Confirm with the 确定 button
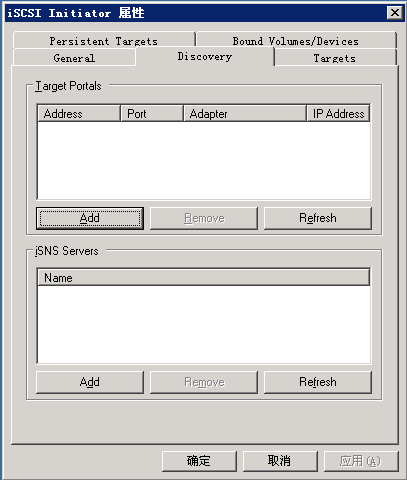Screen dimensions: 407x480 (199, 461)
